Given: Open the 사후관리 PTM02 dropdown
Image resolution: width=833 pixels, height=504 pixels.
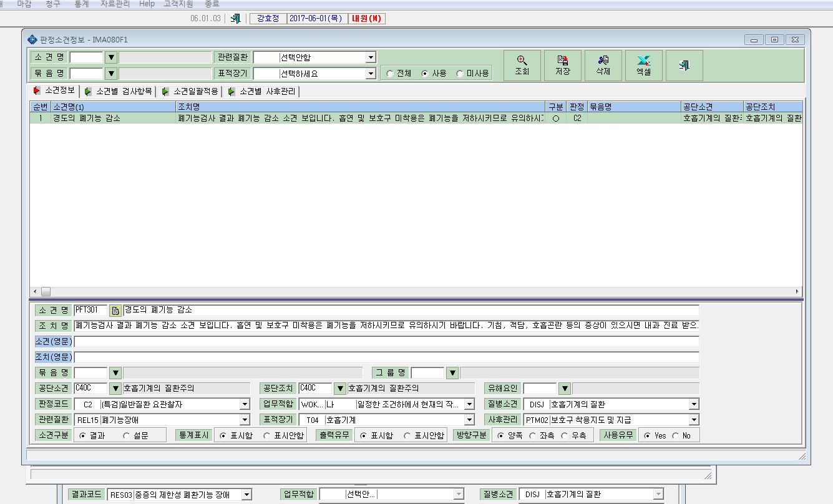Looking at the screenshot, I should point(694,420).
